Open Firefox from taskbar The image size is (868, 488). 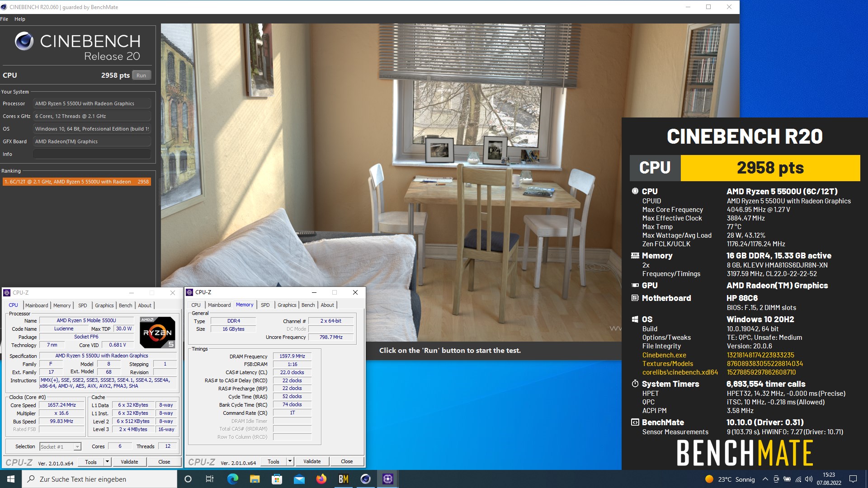pyautogui.click(x=321, y=479)
